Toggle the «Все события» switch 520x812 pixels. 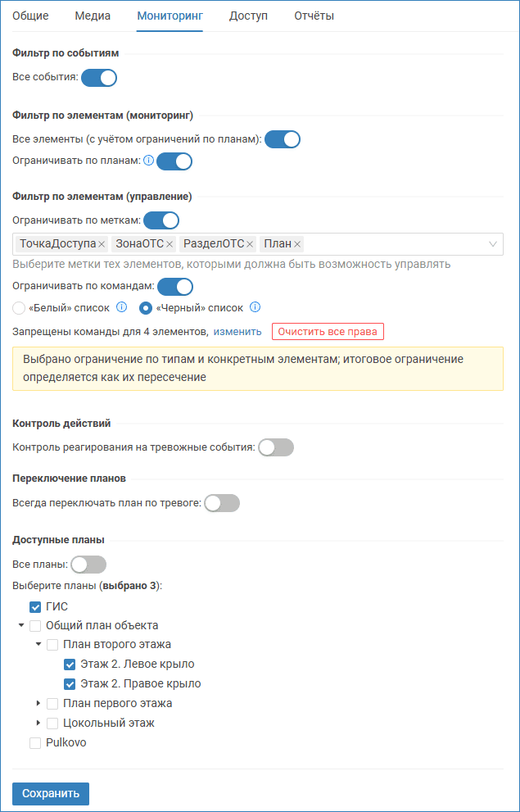click(x=99, y=78)
